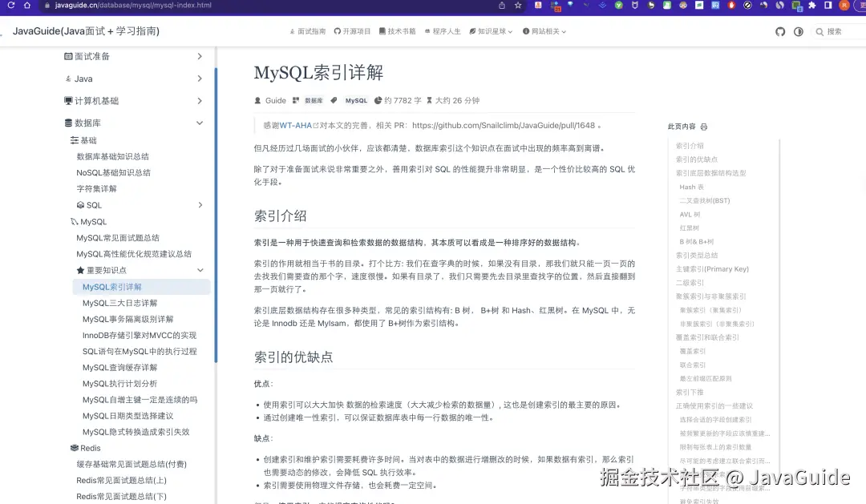The image size is (866, 504).
Task: Click the green circle Y extension icon
Action: click(x=618, y=5)
